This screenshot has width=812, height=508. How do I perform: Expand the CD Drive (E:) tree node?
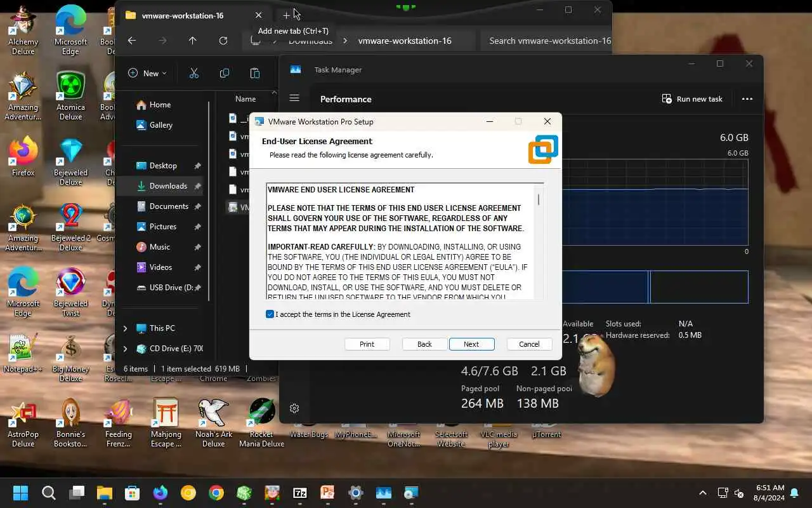(x=125, y=349)
